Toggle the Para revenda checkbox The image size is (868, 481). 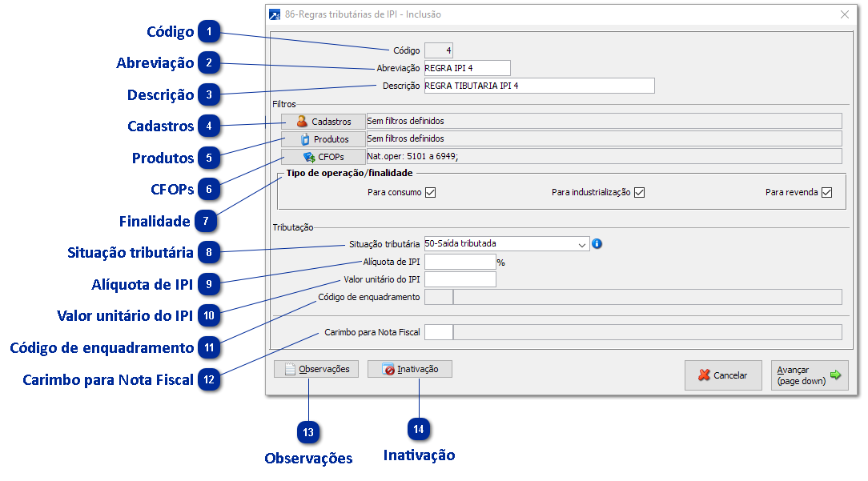[x=826, y=192]
